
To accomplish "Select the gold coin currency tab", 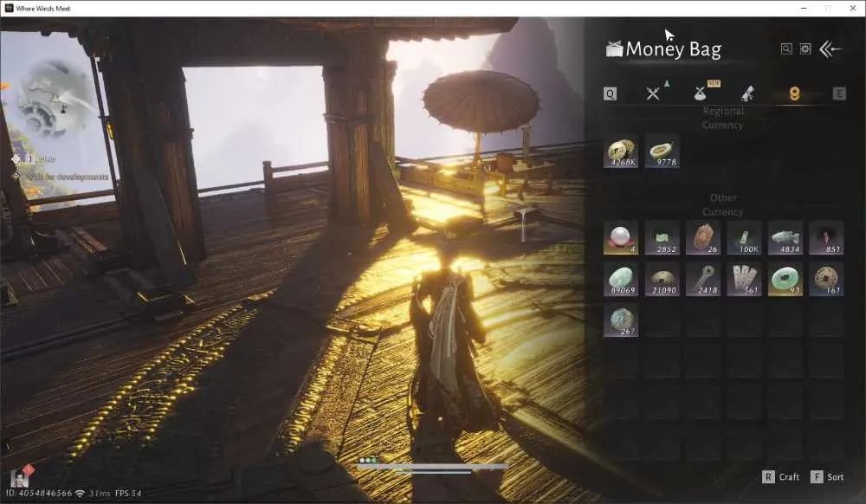I will [794, 94].
